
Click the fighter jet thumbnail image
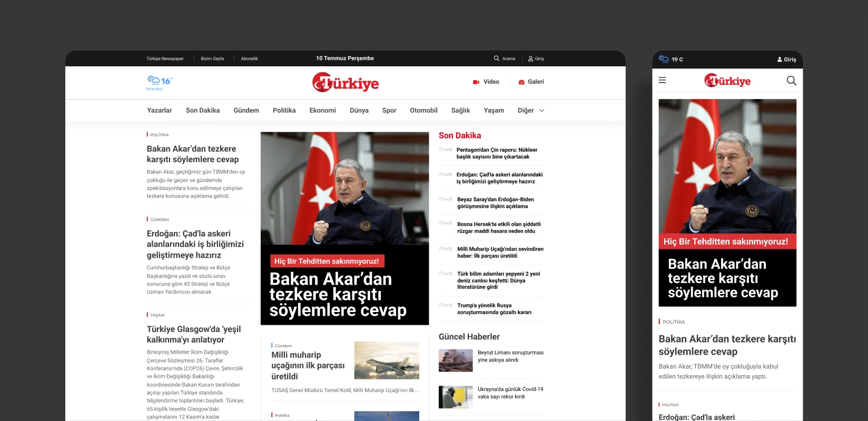pyautogui.click(x=387, y=360)
